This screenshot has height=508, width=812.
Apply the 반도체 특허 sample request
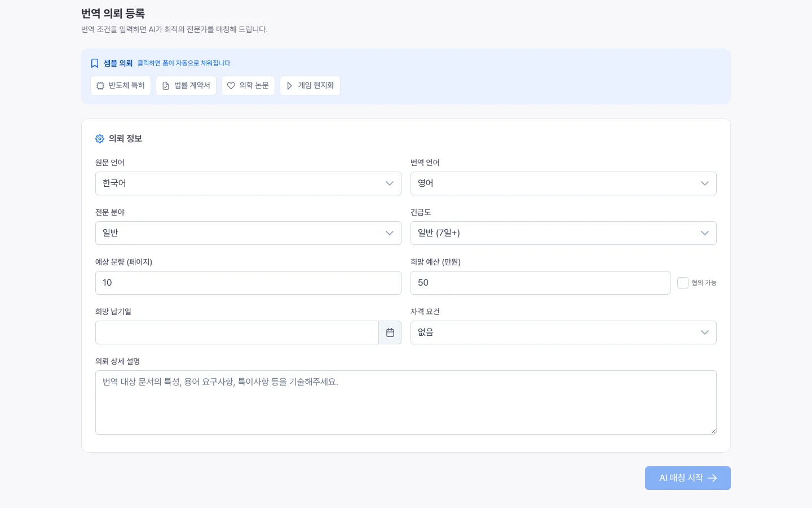[121, 85]
